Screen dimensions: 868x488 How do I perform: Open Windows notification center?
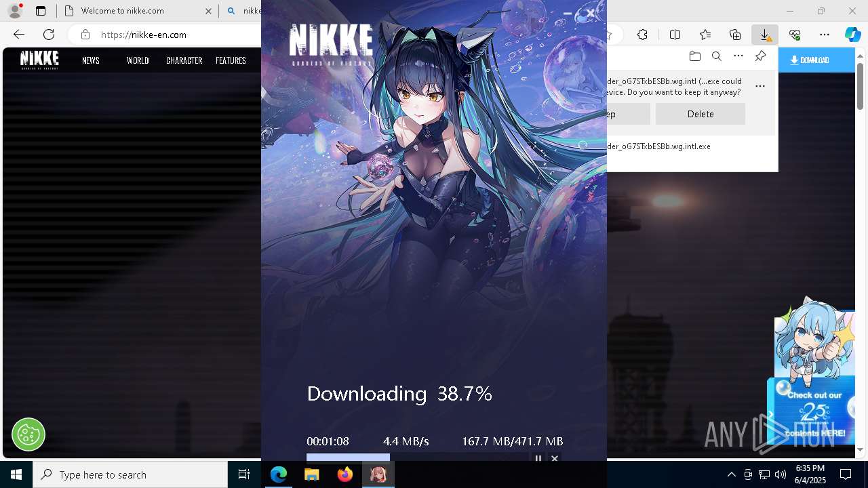pyautogui.click(x=846, y=474)
